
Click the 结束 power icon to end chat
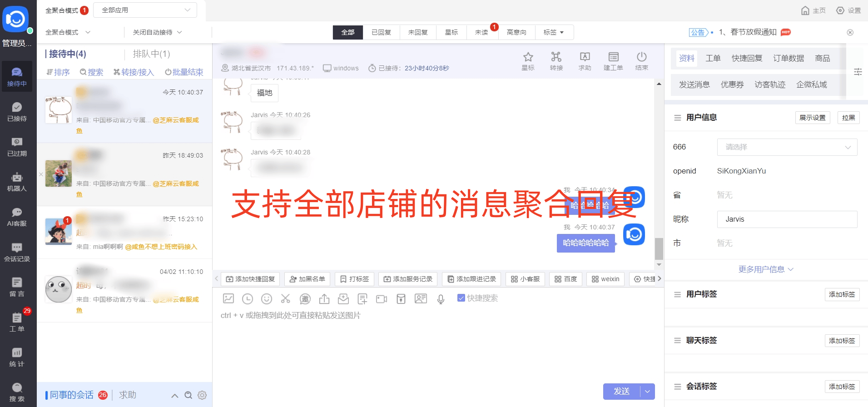(641, 57)
